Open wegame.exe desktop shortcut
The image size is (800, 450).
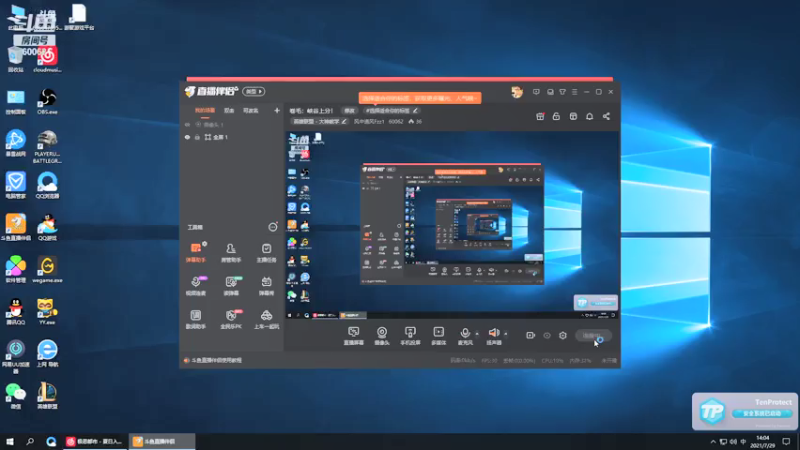click(47, 269)
